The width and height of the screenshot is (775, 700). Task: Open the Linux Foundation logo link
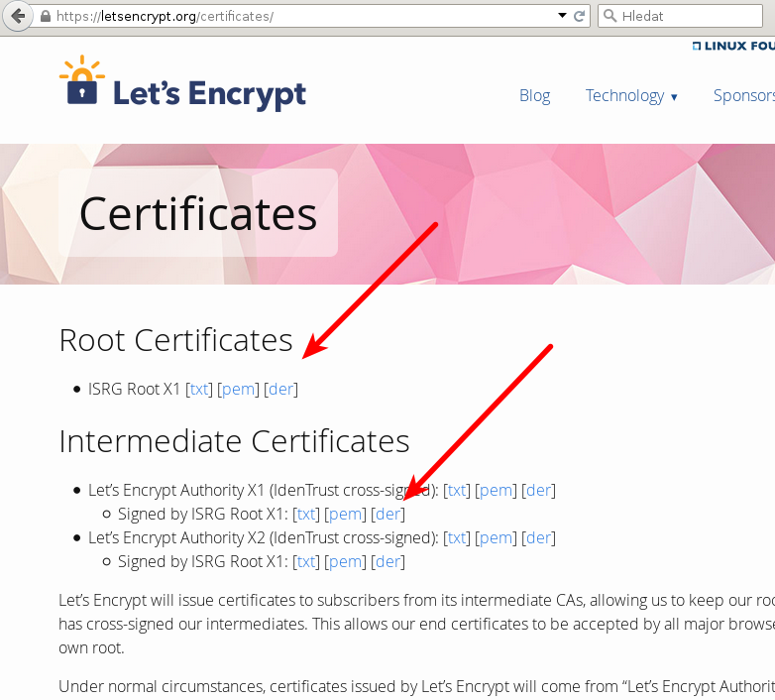tap(733, 46)
